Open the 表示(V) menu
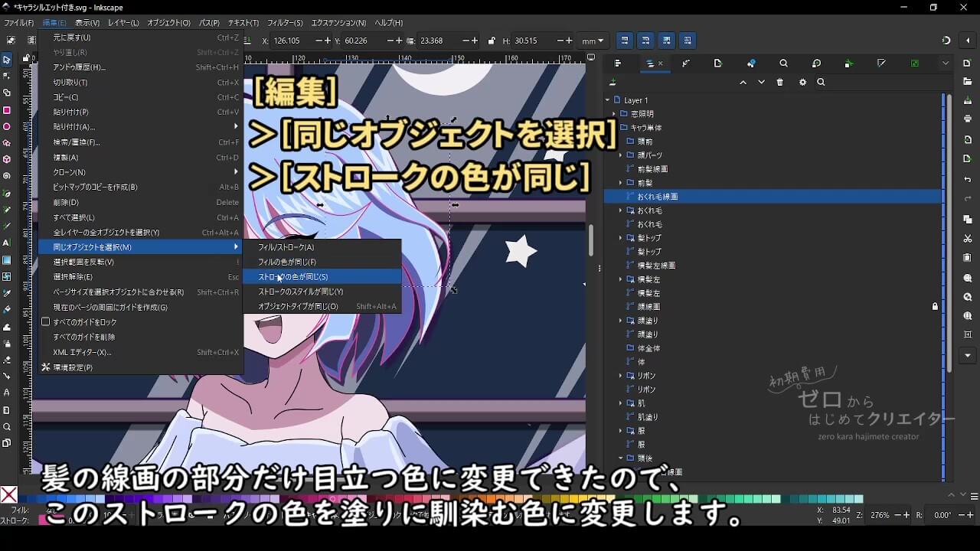 pos(87,23)
